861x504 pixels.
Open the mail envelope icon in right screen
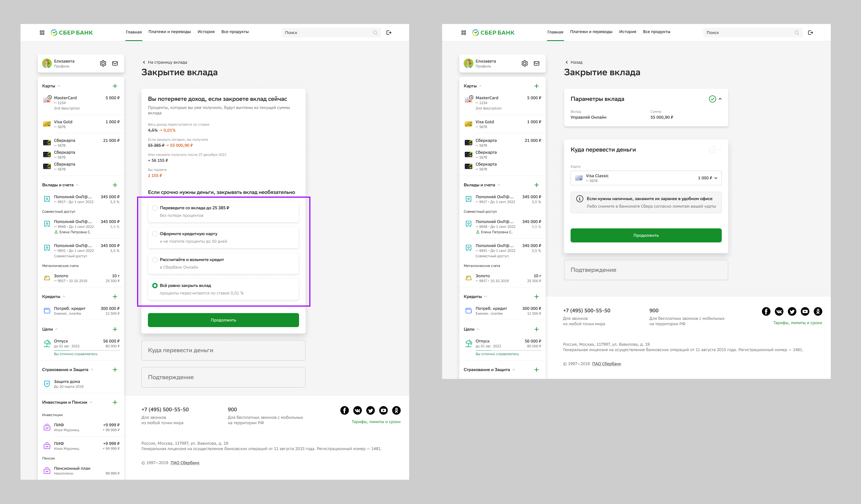[536, 64]
